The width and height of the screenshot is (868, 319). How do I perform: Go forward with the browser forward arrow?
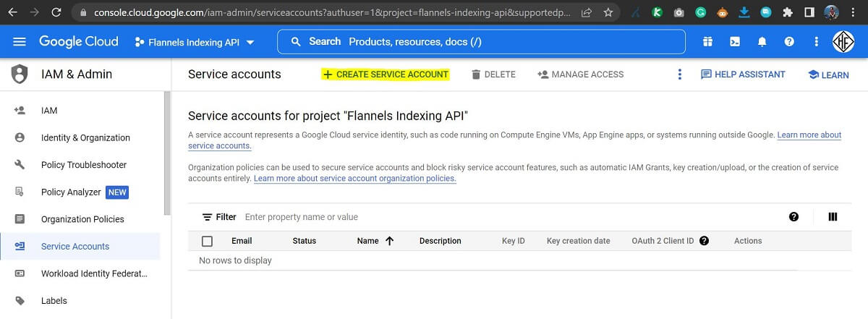point(36,12)
